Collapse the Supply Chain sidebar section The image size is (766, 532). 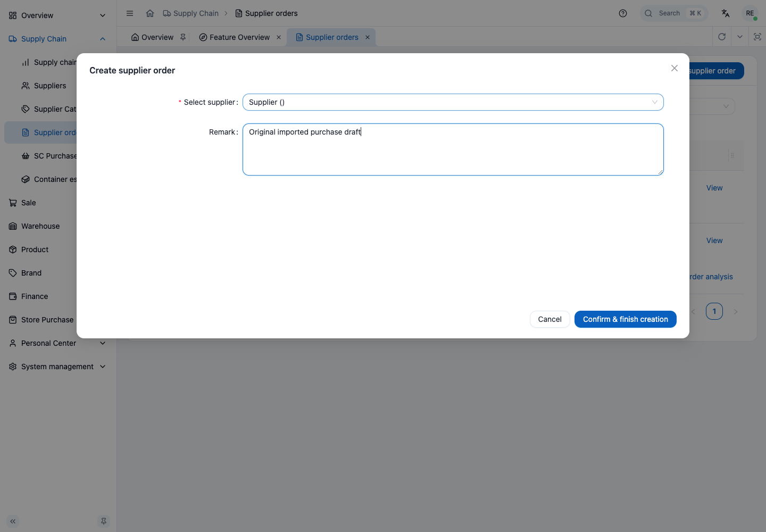pos(58,39)
